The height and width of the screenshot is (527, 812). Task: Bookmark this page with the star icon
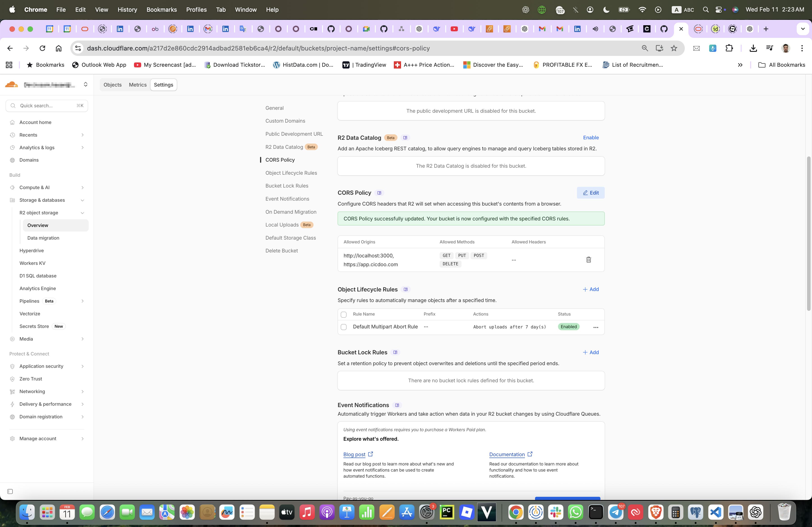point(674,48)
